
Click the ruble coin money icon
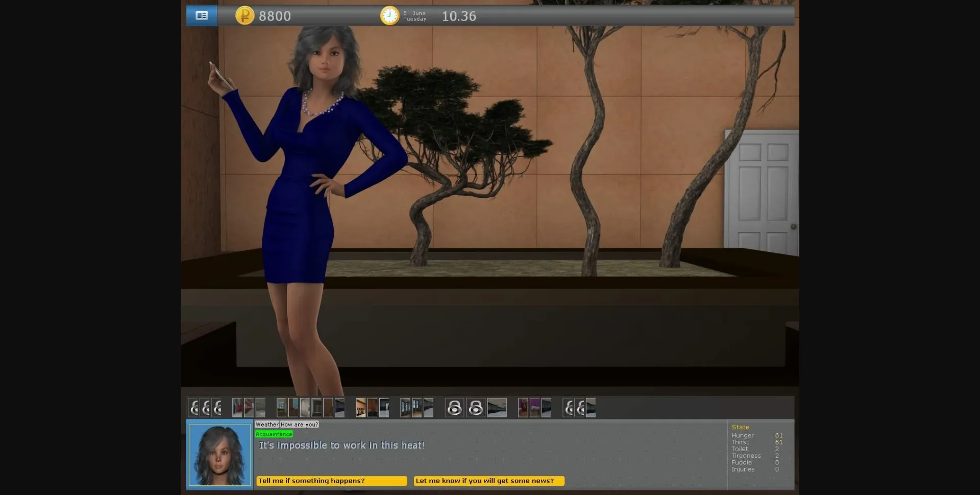point(244,15)
